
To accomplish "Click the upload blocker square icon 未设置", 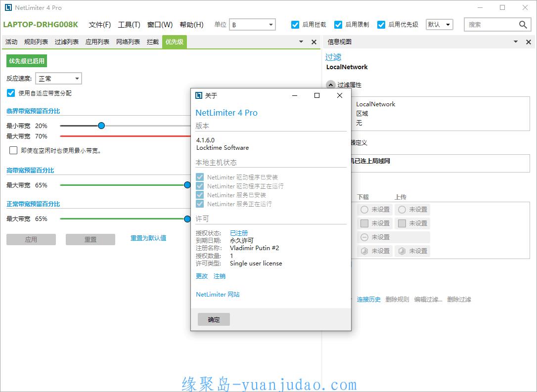I will (x=402, y=223).
